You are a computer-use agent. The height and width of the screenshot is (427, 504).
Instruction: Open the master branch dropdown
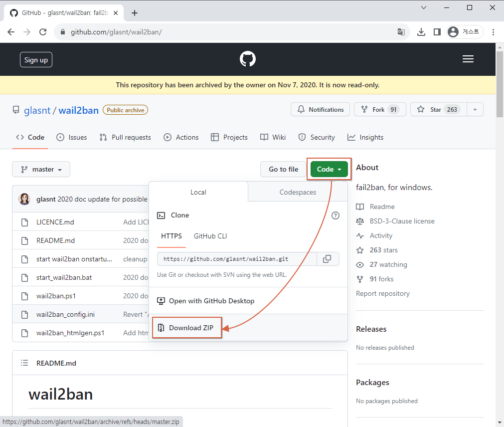coord(41,170)
